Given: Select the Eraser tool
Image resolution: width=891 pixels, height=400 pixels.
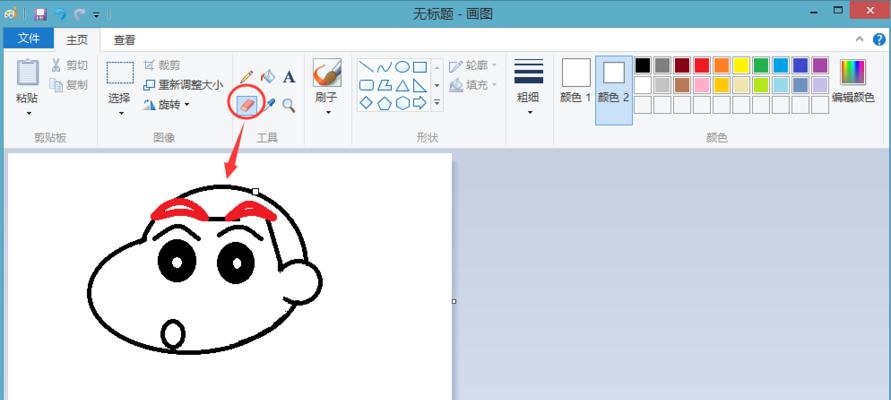Looking at the screenshot, I should (247, 105).
